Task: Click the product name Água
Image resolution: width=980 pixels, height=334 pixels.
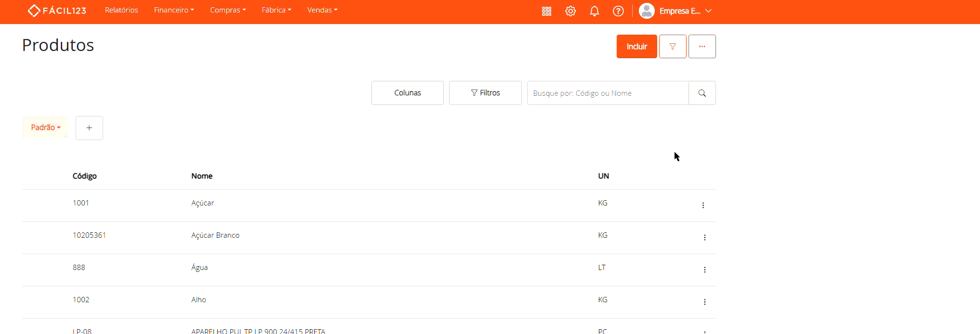Action: (199, 268)
